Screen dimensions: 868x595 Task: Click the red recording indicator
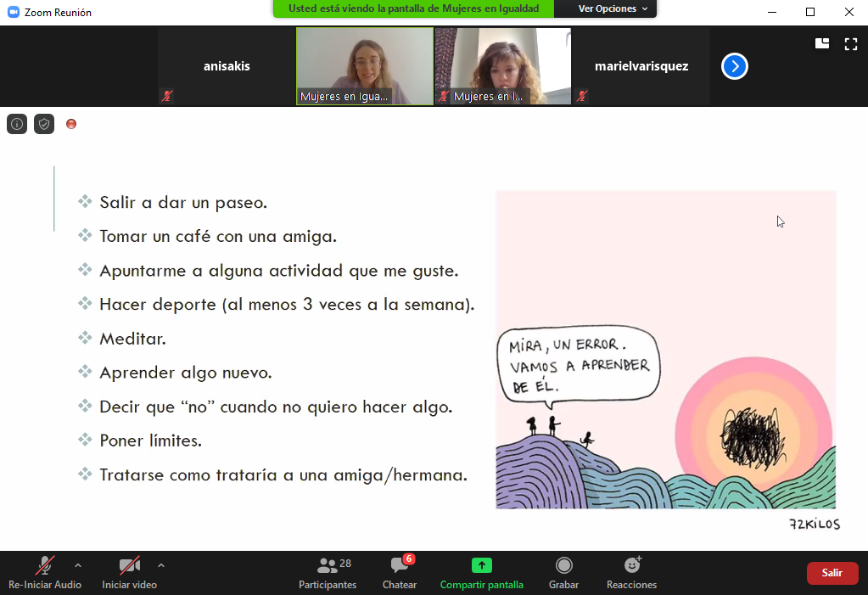[x=71, y=124]
